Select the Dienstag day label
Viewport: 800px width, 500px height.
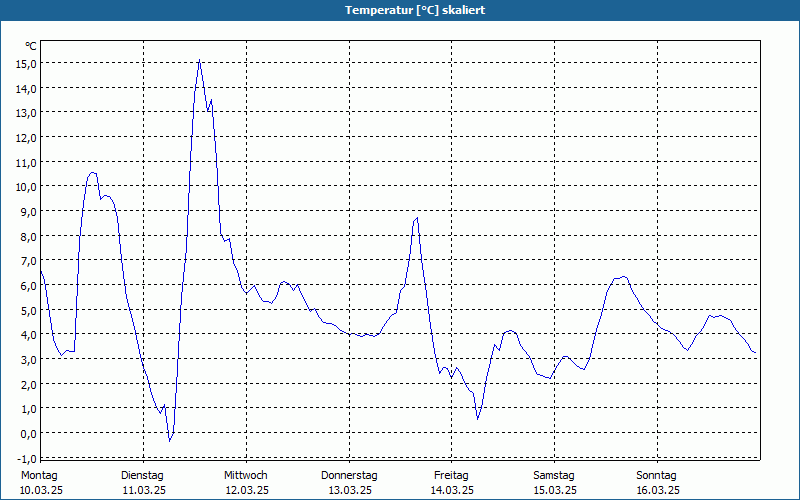pos(142,475)
